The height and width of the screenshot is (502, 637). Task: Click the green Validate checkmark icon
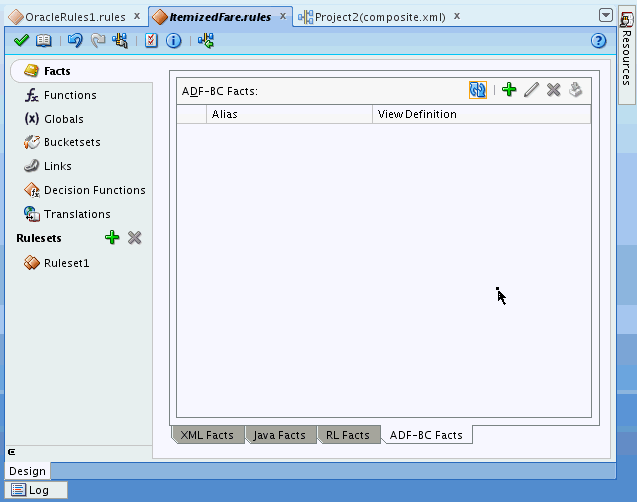(21, 40)
